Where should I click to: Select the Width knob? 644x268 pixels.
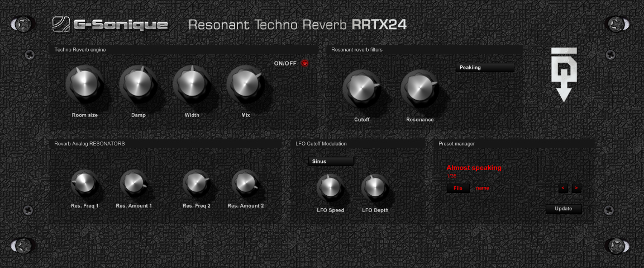(192, 85)
